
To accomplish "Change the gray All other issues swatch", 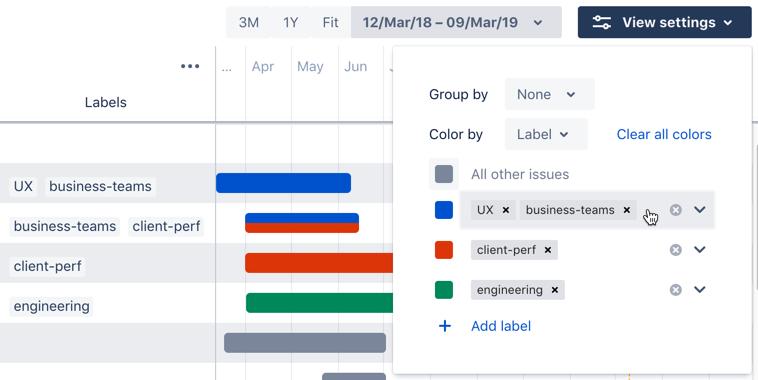I will pos(444,174).
